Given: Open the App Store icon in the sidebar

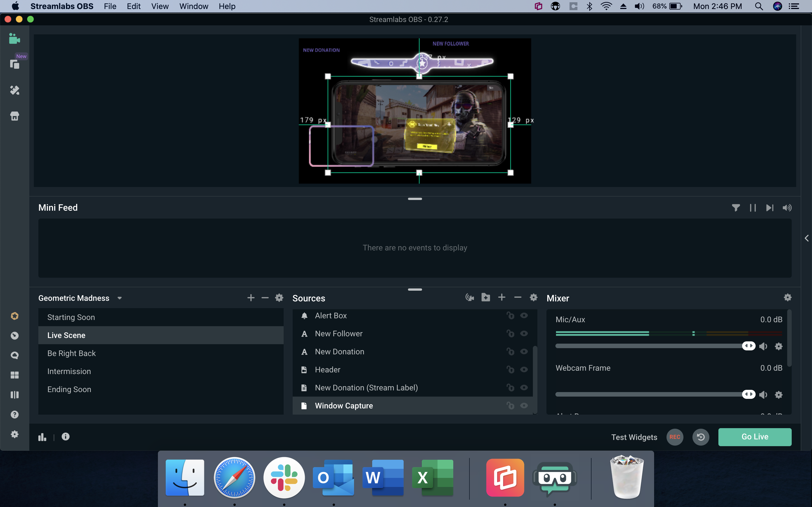Looking at the screenshot, I should [x=14, y=116].
